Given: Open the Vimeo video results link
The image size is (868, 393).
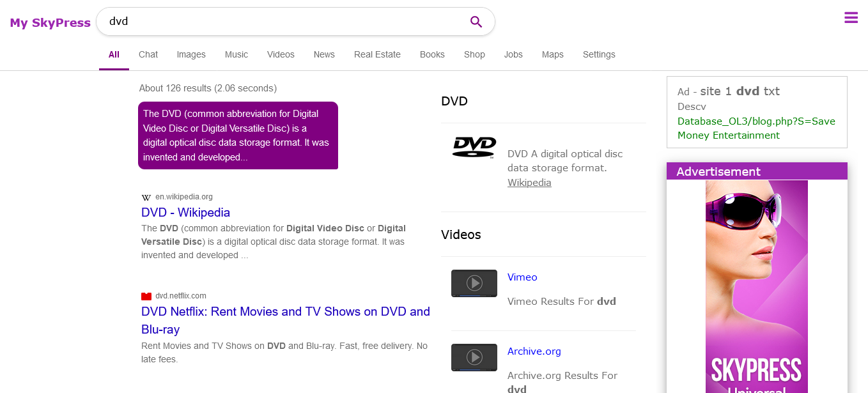Looking at the screenshot, I should coord(522,277).
